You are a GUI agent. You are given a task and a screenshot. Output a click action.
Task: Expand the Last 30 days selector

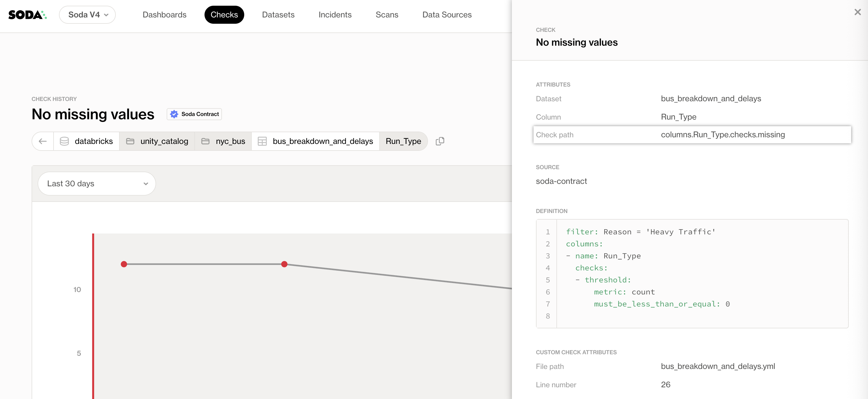tap(96, 184)
